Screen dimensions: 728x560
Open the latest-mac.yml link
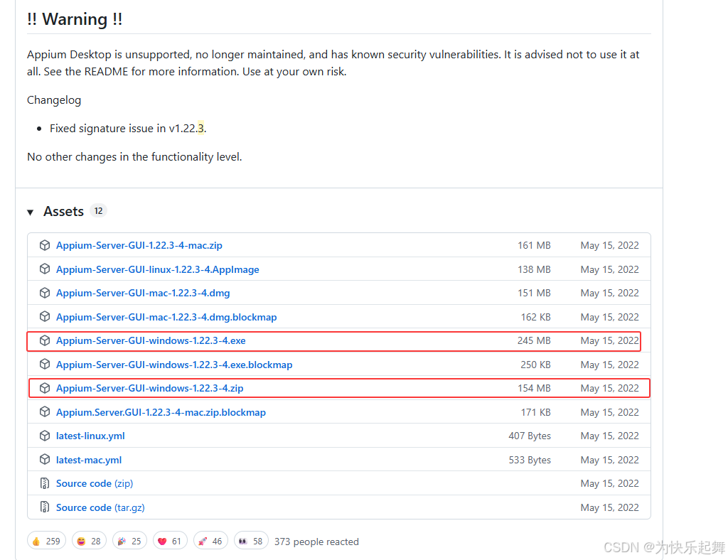tap(89, 461)
